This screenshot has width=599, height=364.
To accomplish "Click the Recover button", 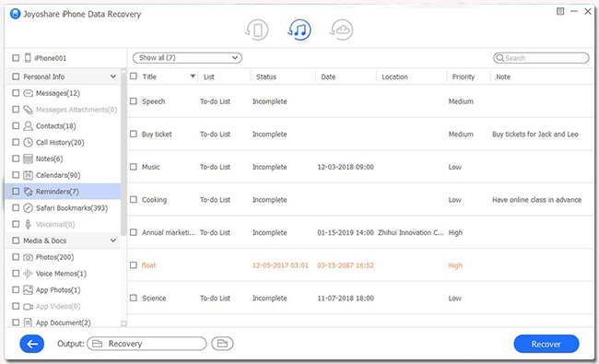I will click(x=546, y=344).
